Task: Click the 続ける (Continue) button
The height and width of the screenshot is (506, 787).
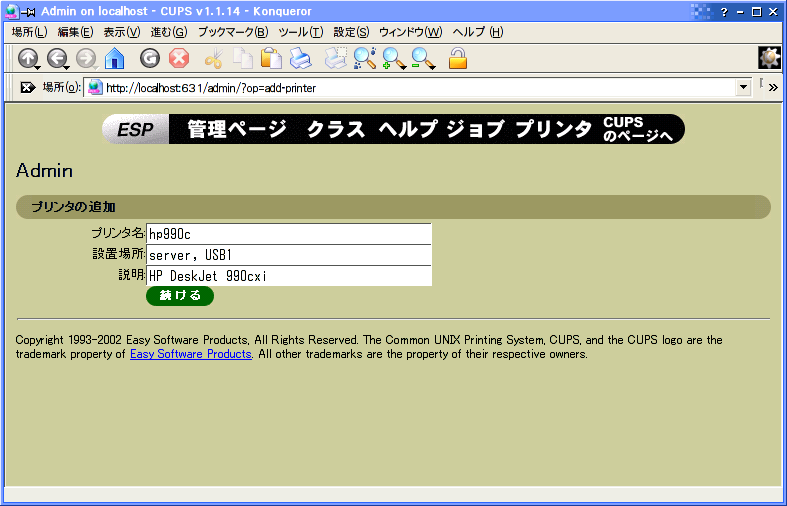Action: (180, 296)
